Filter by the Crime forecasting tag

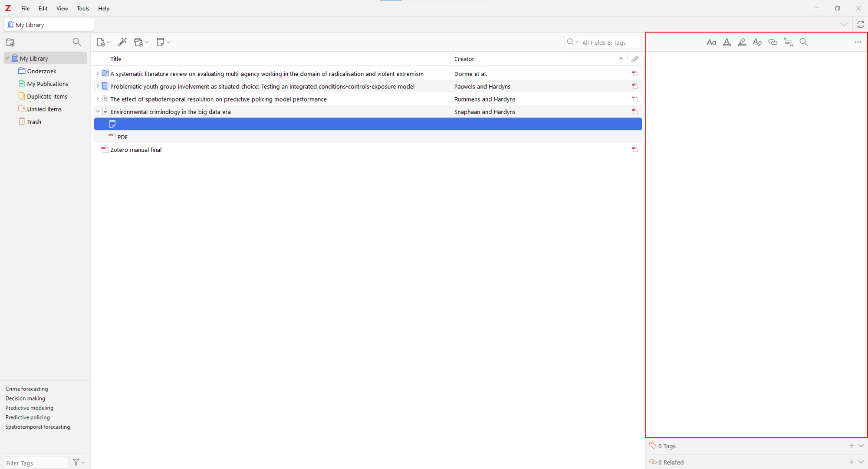pyautogui.click(x=26, y=389)
